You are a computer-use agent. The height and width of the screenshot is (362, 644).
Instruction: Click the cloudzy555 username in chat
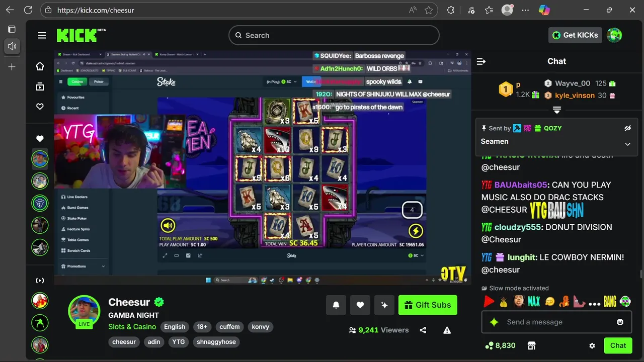[x=518, y=227]
